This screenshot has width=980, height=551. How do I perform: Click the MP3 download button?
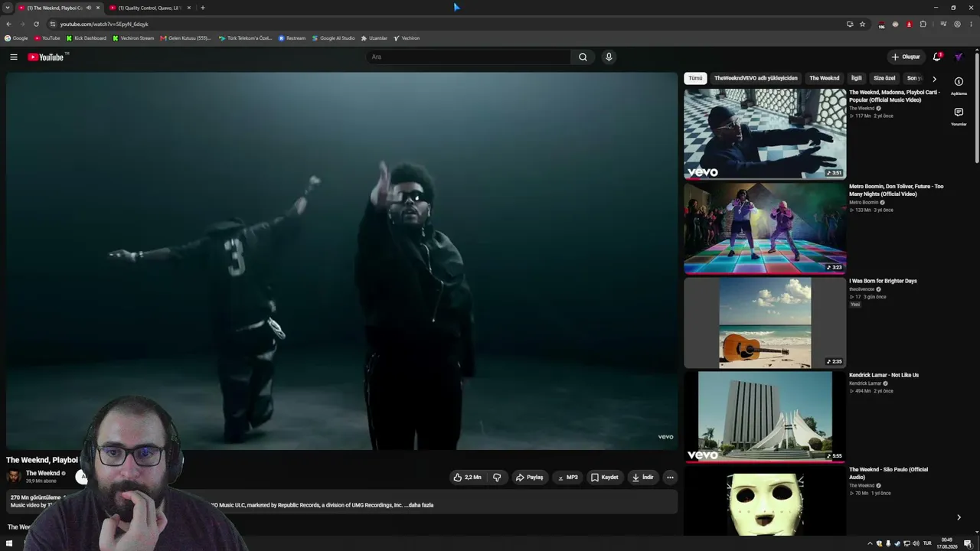(x=567, y=478)
